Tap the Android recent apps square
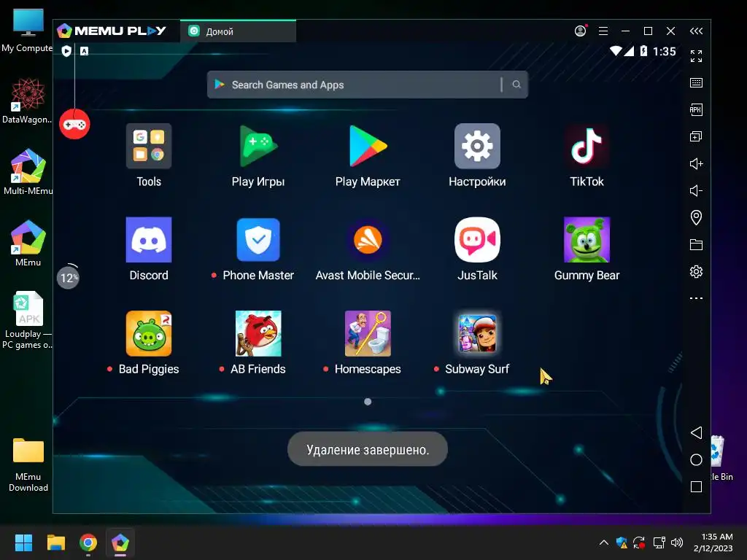 click(696, 486)
